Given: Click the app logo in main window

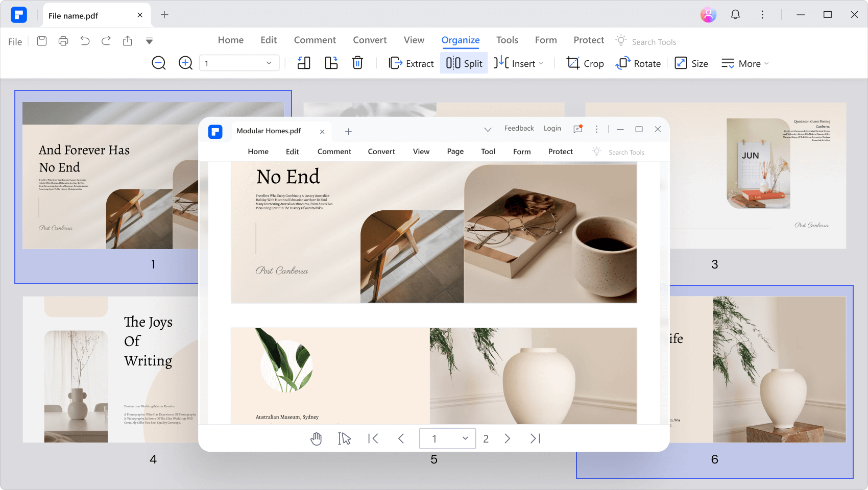Looking at the screenshot, I should (19, 15).
